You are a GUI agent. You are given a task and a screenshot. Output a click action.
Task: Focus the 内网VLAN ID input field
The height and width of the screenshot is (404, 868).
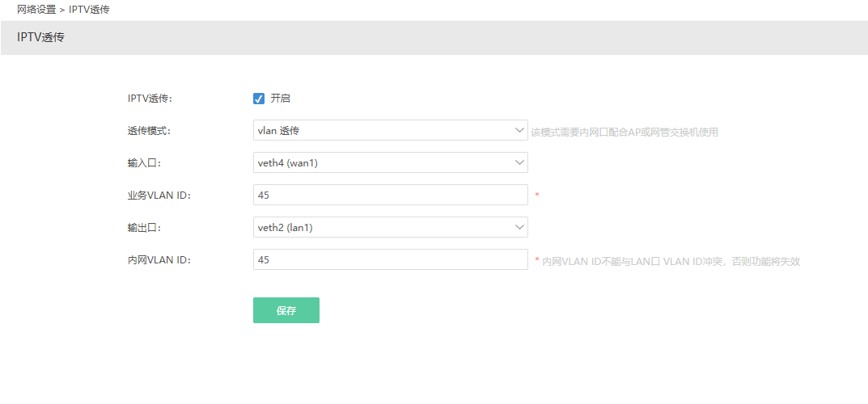pyautogui.click(x=390, y=259)
